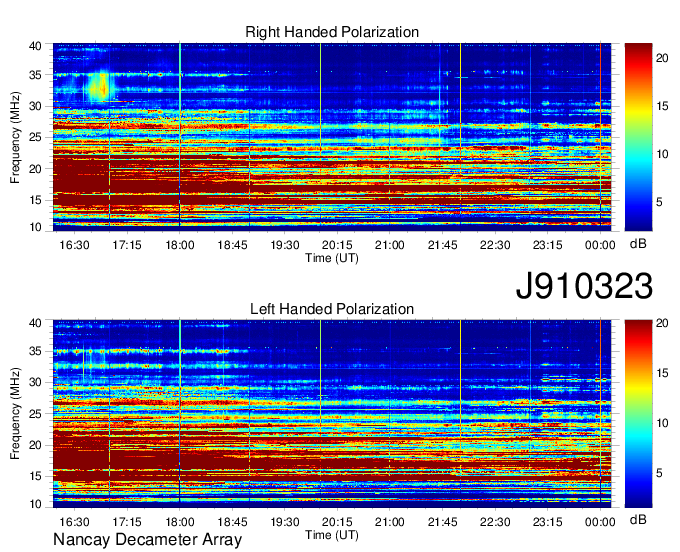Screen dimensions: 680x552
Task: Click the "Nancay Decameter Array" caption
Action: click(147, 540)
